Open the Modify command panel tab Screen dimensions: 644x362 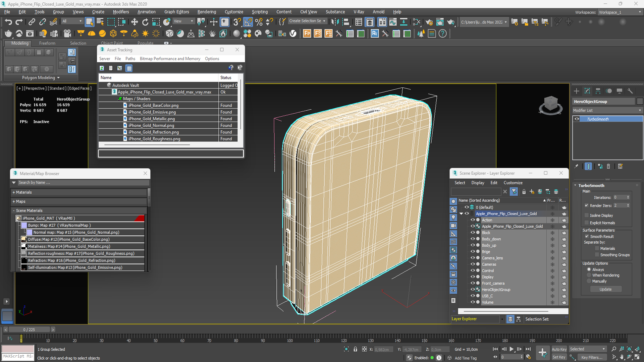tap(587, 91)
